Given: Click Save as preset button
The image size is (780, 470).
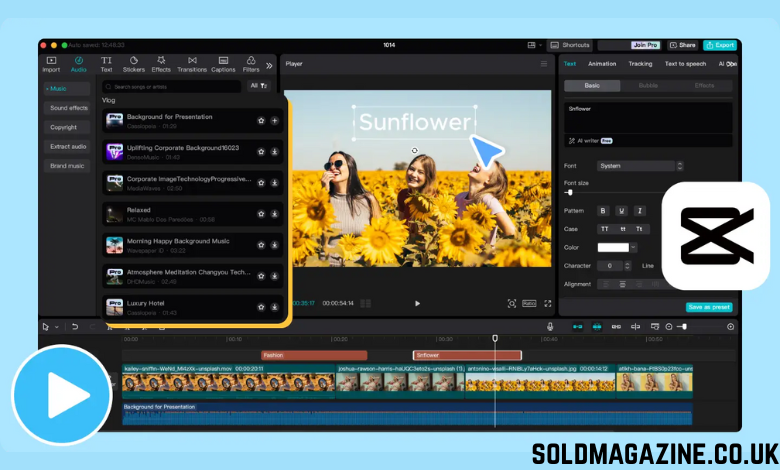Looking at the screenshot, I should click(x=709, y=307).
